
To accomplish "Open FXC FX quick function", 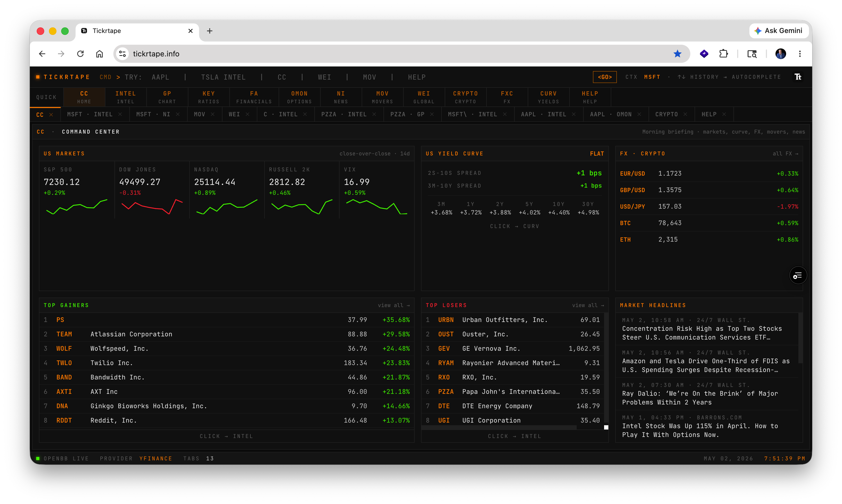I will pos(507,97).
